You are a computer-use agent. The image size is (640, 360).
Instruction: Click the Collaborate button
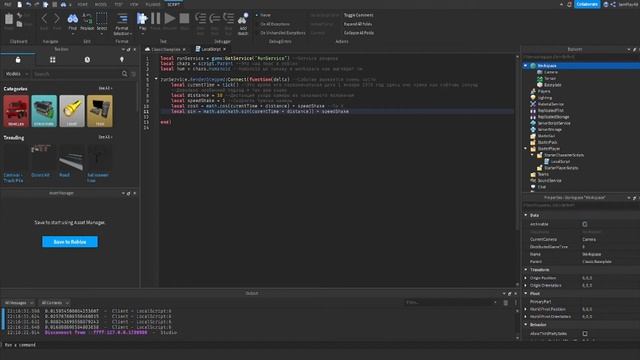(587, 4)
